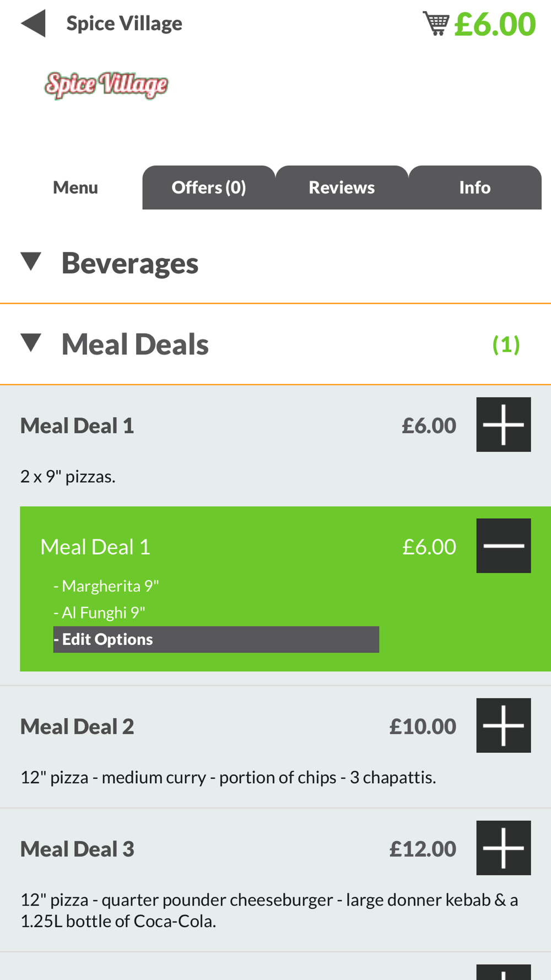Select the Meal Deal 3 description text
The height and width of the screenshot is (980, 551).
(269, 910)
